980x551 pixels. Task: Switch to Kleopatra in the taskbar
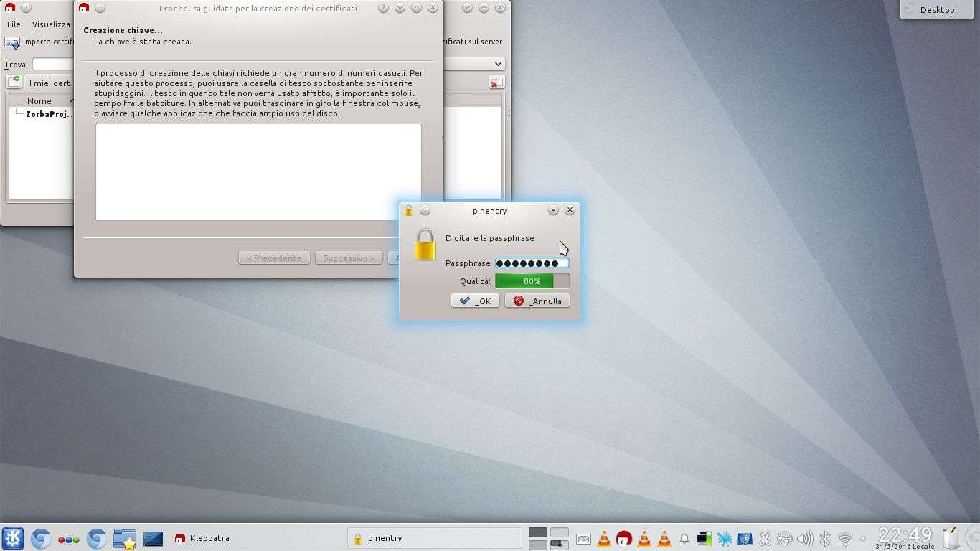coord(202,538)
